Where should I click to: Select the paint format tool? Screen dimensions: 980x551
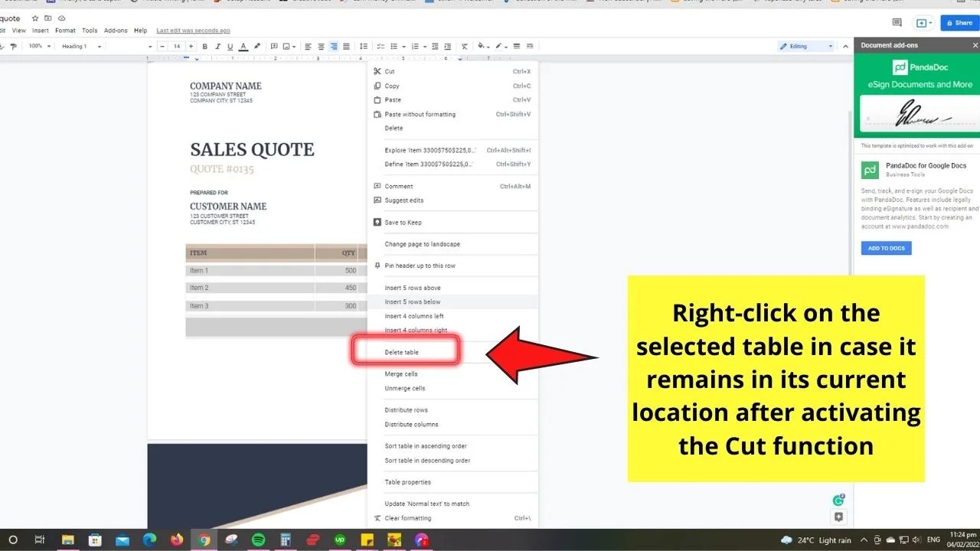[x=13, y=46]
